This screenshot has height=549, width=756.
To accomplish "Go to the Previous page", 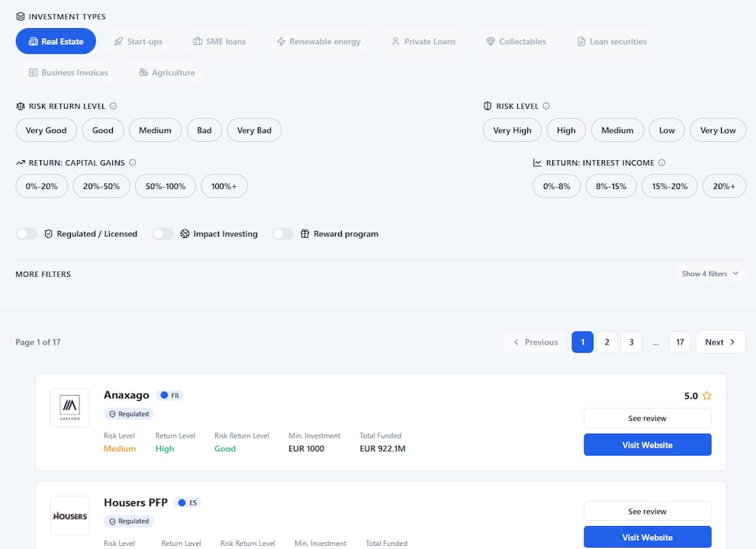I will coord(536,342).
